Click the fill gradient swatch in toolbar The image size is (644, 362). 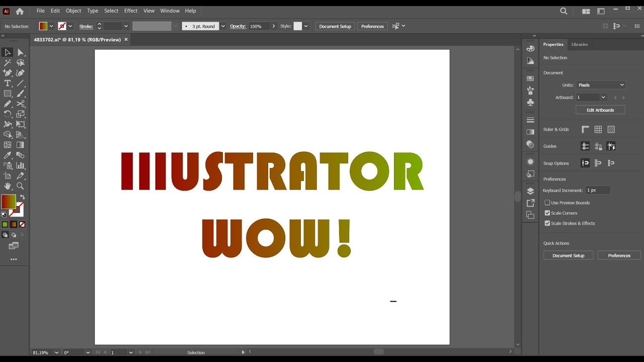click(9, 202)
